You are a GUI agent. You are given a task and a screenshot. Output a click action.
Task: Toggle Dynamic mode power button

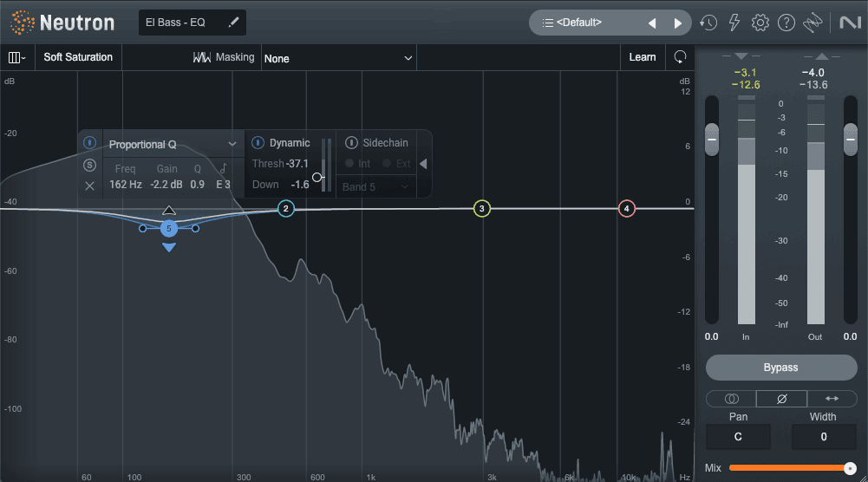coord(258,143)
